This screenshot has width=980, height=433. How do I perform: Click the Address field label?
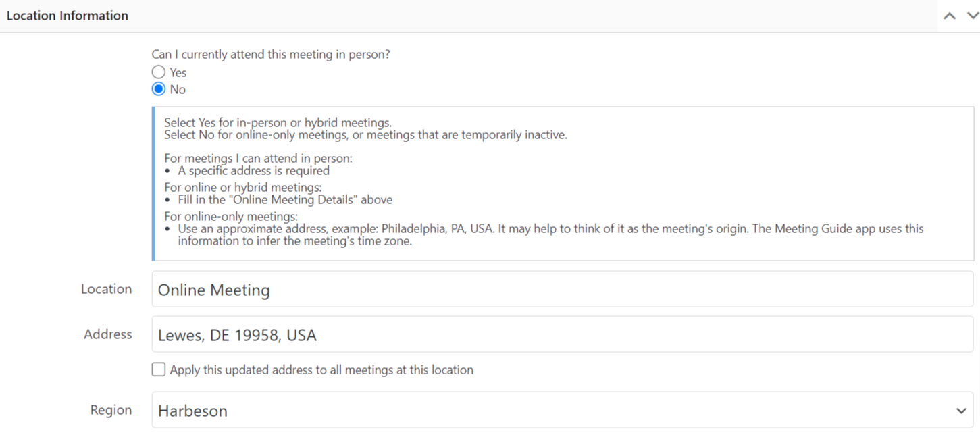107,334
